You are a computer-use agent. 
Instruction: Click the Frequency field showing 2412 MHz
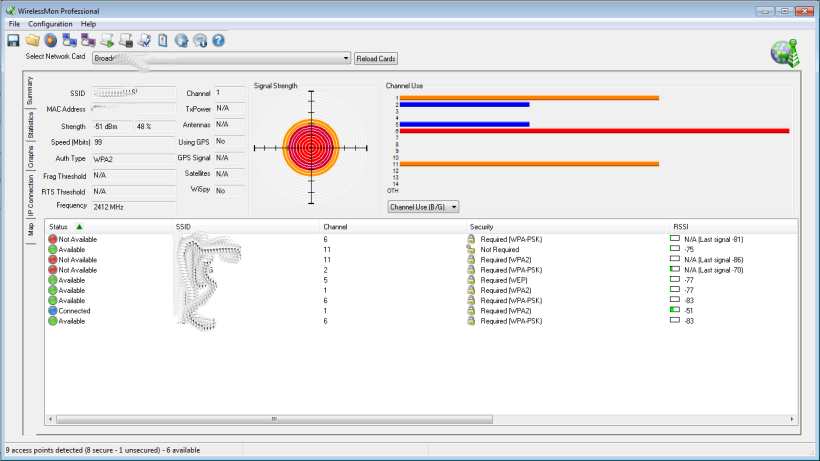pos(134,207)
